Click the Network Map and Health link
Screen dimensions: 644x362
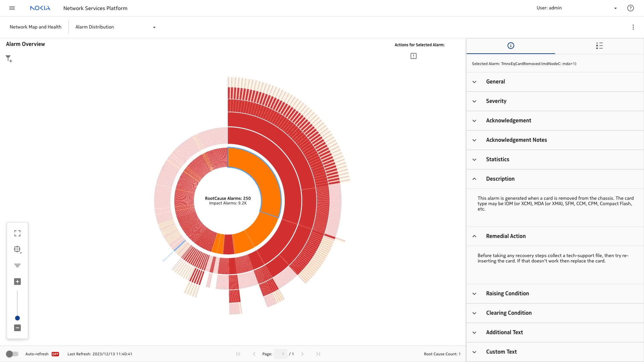pos(36,27)
